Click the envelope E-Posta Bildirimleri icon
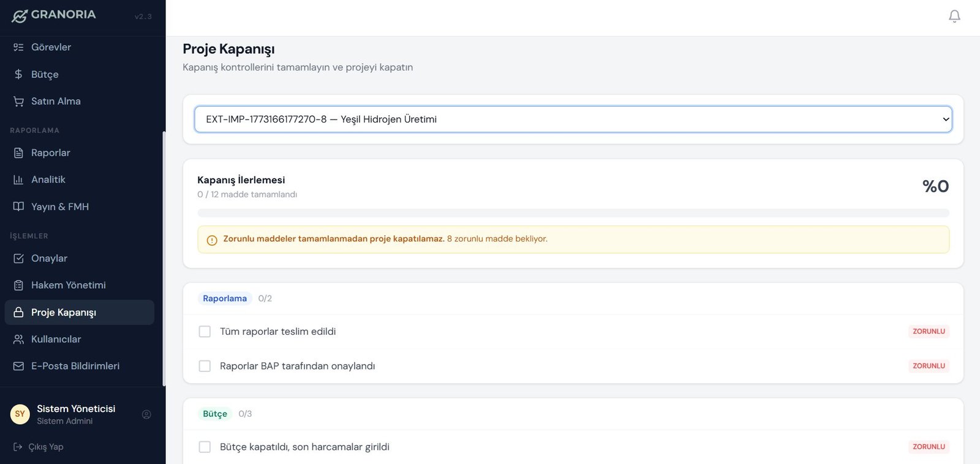 (x=18, y=366)
